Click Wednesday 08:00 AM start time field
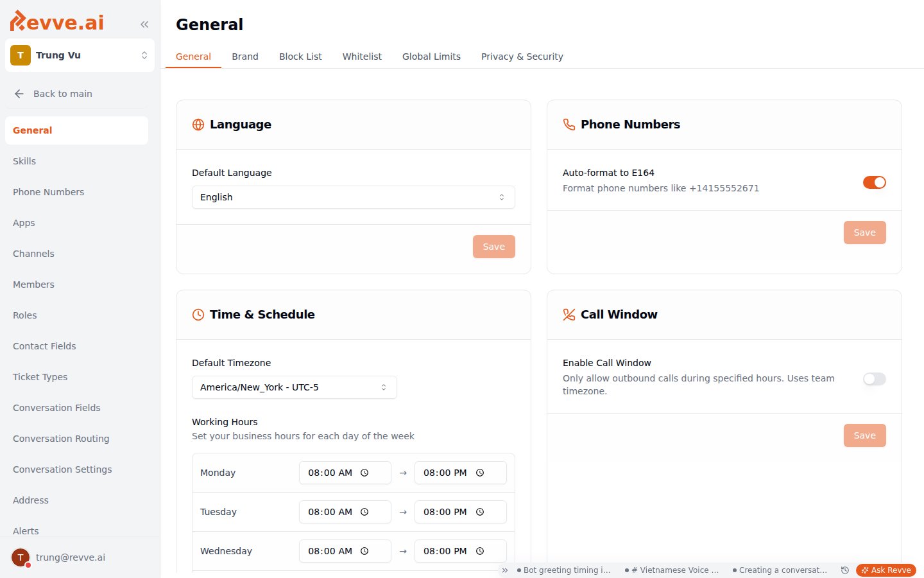The width and height of the screenshot is (924, 578). tap(345, 551)
